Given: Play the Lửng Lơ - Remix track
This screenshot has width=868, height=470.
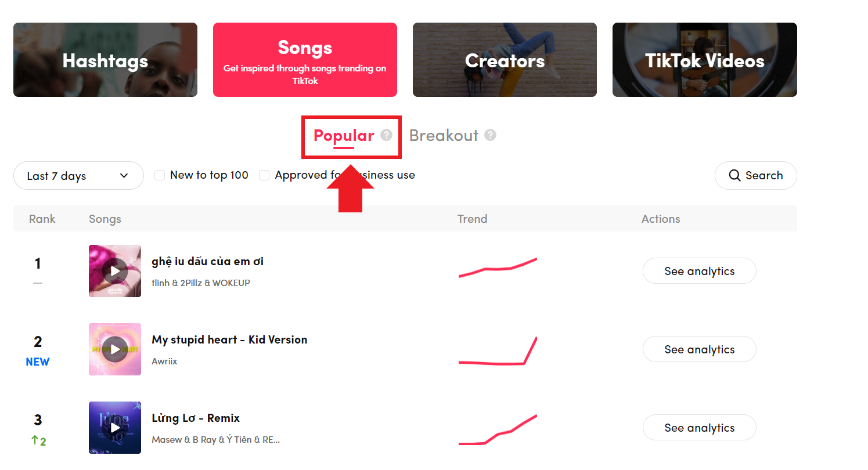Looking at the screenshot, I should (x=115, y=428).
